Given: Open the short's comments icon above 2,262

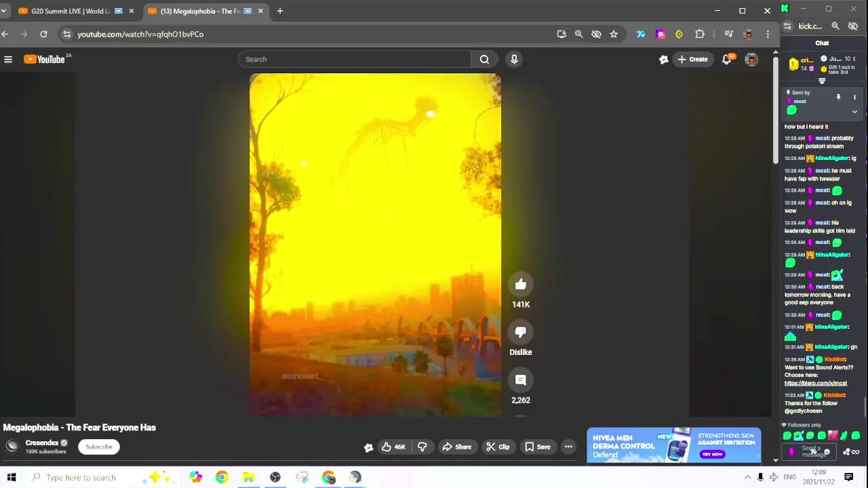Looking at the screenshot, I should 521,380.
